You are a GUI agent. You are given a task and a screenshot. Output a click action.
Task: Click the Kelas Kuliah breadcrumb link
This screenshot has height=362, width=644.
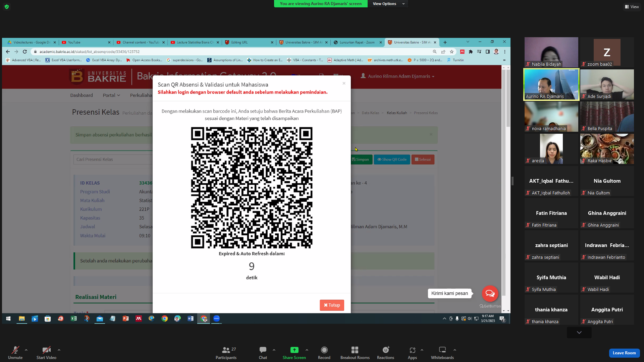tap(397, 113)
